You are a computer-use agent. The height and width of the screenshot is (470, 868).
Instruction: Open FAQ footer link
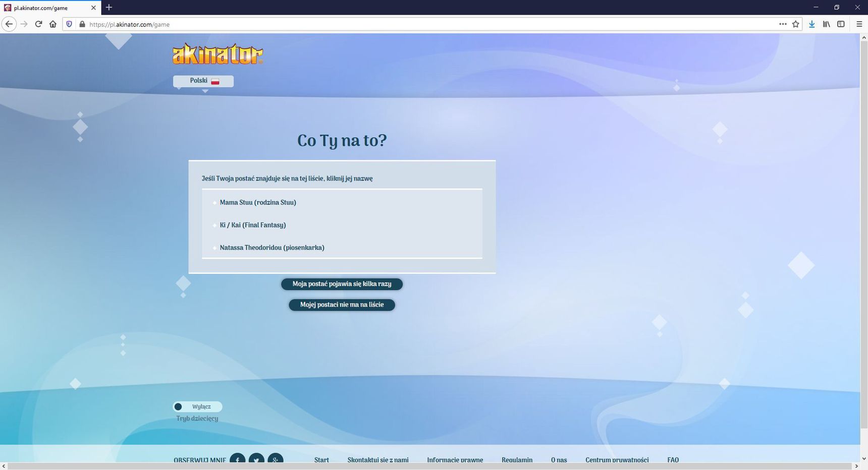pyautogui.click(x=673, y=460)
